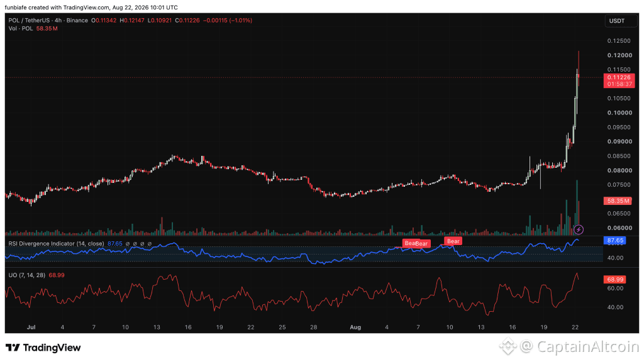
Task: Click the low value L0.10921 in legend
Action: pyautogui.click(x=160, y=20)
